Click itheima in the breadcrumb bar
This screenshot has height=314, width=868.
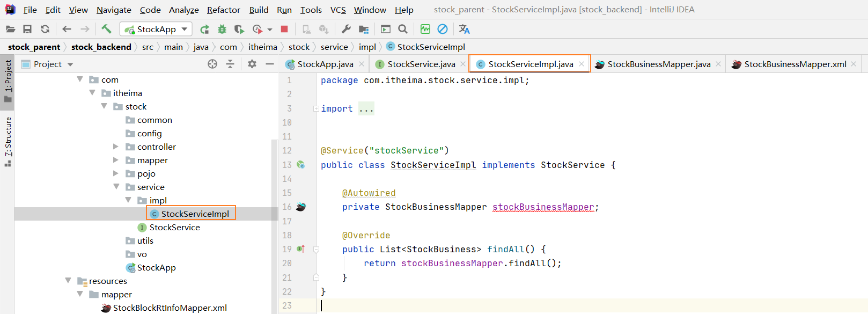click(263, 47)
